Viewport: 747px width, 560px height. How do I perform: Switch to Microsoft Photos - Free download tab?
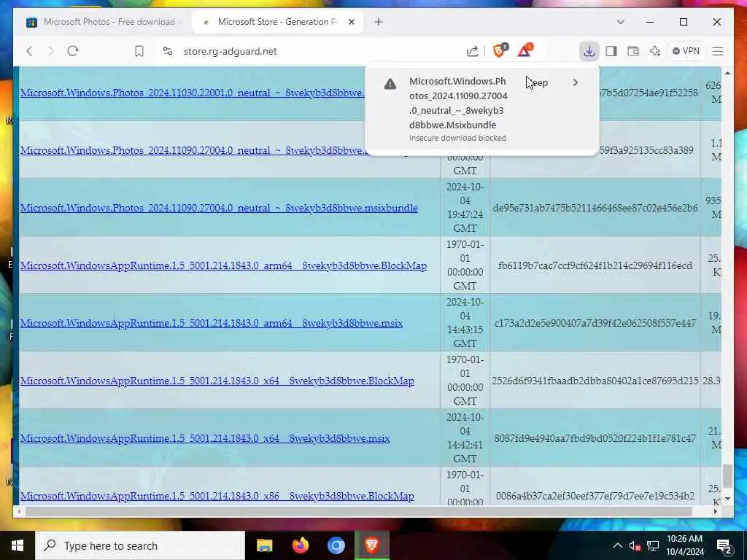(103, 22)
